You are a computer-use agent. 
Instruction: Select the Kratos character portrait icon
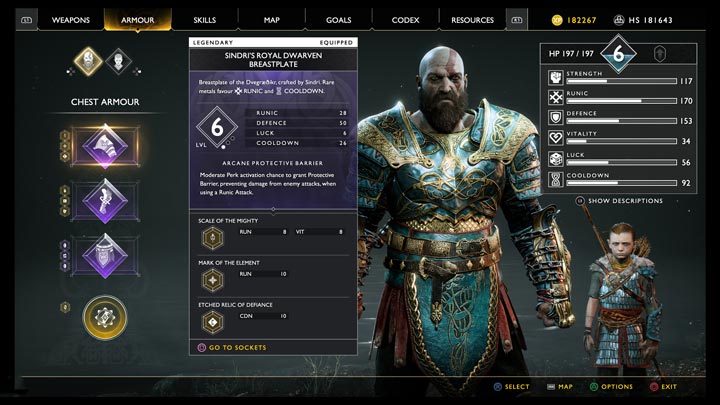[88, 61]
